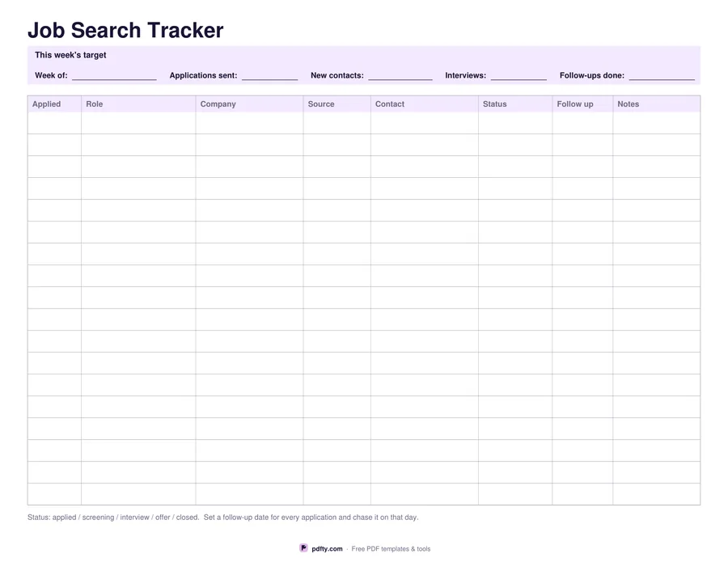Click the New contacts: label

tap(337, 75)
